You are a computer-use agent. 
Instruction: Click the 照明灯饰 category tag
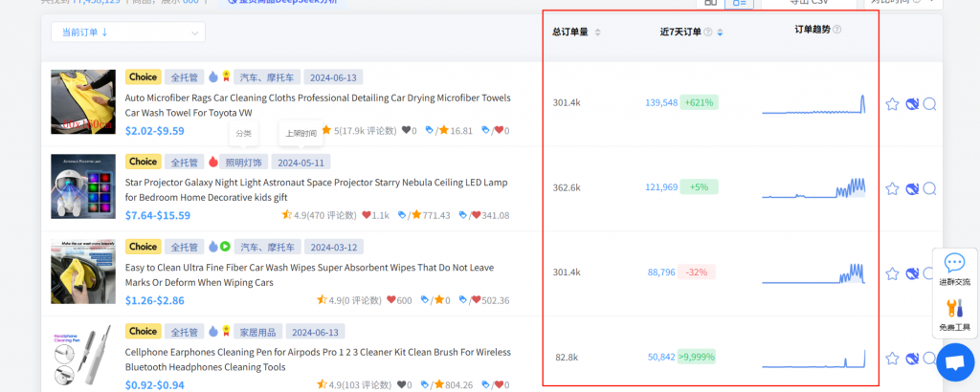247,163
